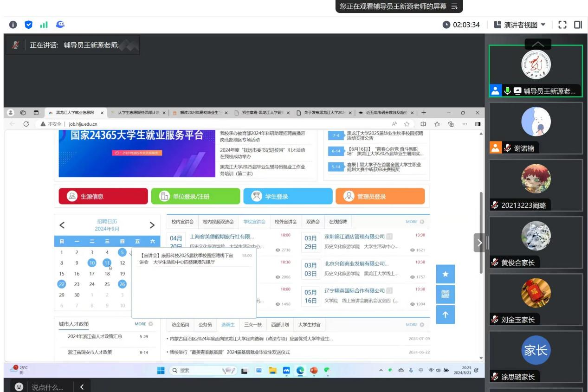Click the blue security shield icon
Image resolution: width=588 pixels, height=392 pixels.
[28, 25]
